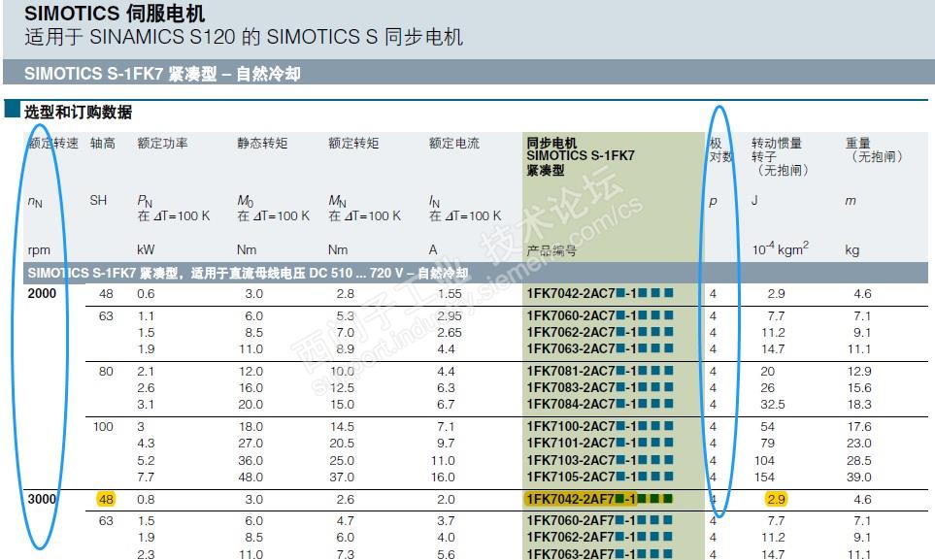Click the band "适用于直流母线电压 DC 510 ... 720 V"
Screen dimensions: 935x560
click(329, 273)
